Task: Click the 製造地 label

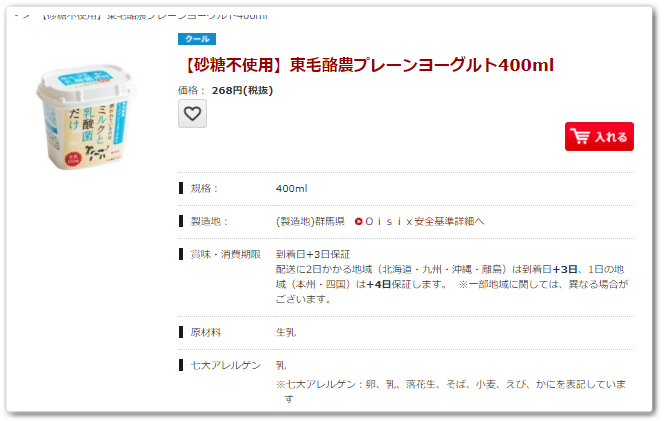Action: point(209,221)
